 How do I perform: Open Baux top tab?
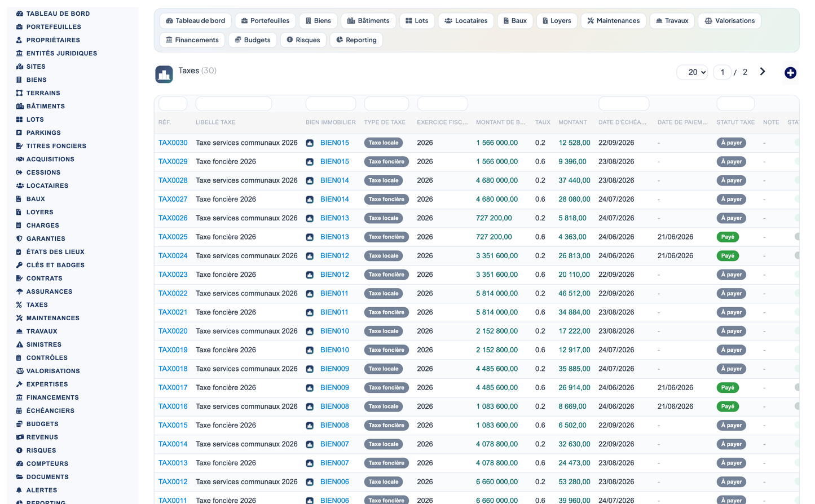515,21
